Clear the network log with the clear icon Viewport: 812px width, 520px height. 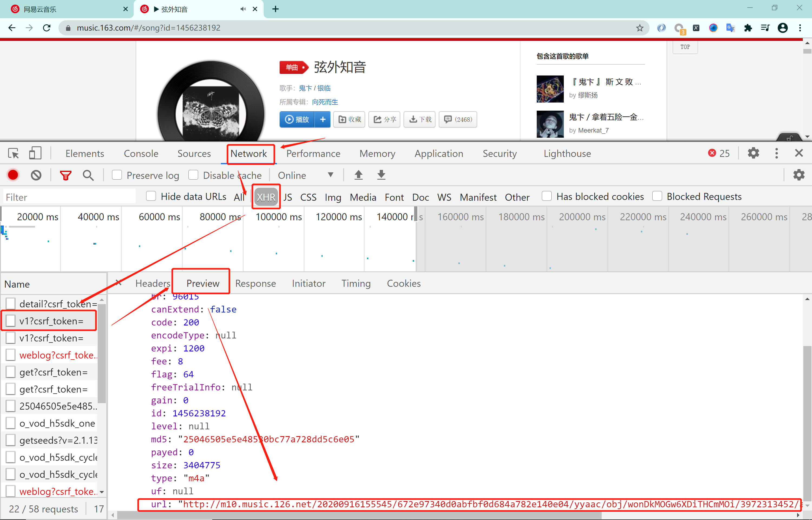36,175
